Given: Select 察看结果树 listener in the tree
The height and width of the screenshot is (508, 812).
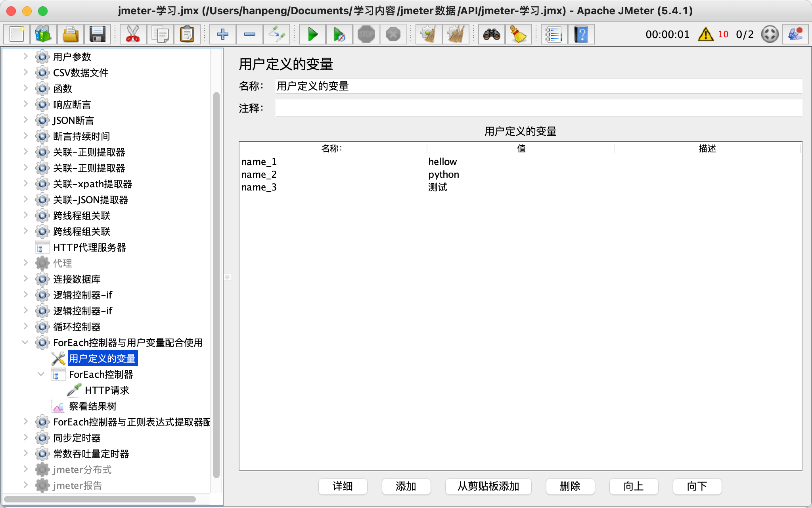Looking at the screenshot, I should (x=92, y=406).
